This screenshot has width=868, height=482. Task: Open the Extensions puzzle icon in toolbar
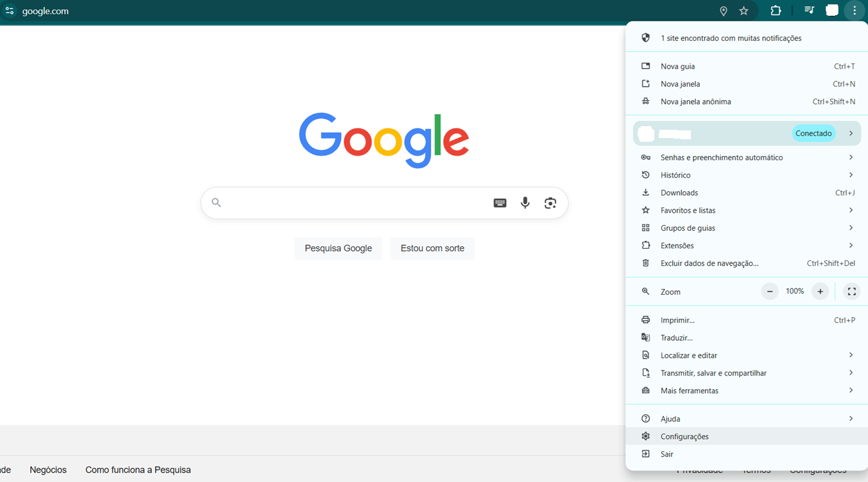pyautogui.click(x=775, y=11)
